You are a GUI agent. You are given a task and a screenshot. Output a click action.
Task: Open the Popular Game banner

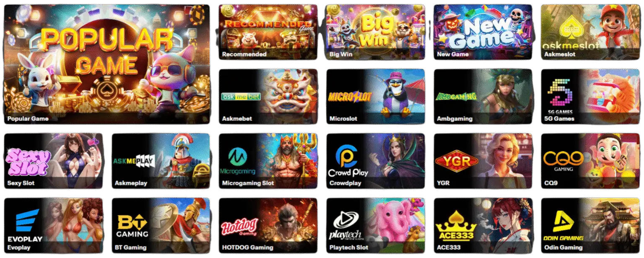coord(106,65)
